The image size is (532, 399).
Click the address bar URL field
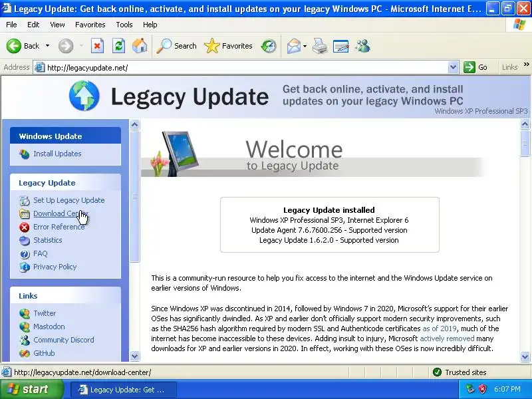coord(246,68)
